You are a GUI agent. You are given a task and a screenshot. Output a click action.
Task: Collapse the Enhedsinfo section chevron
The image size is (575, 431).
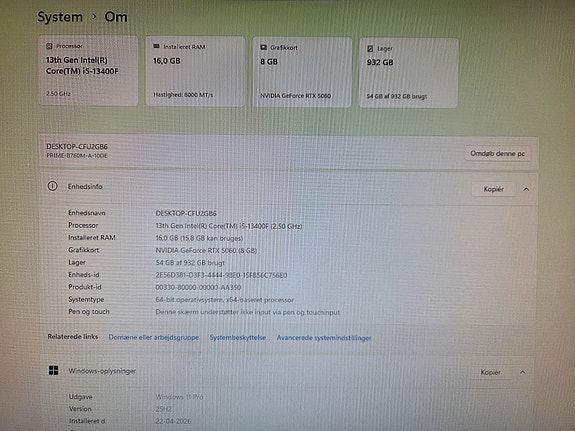pyautogui.click(x=526, y=189)
